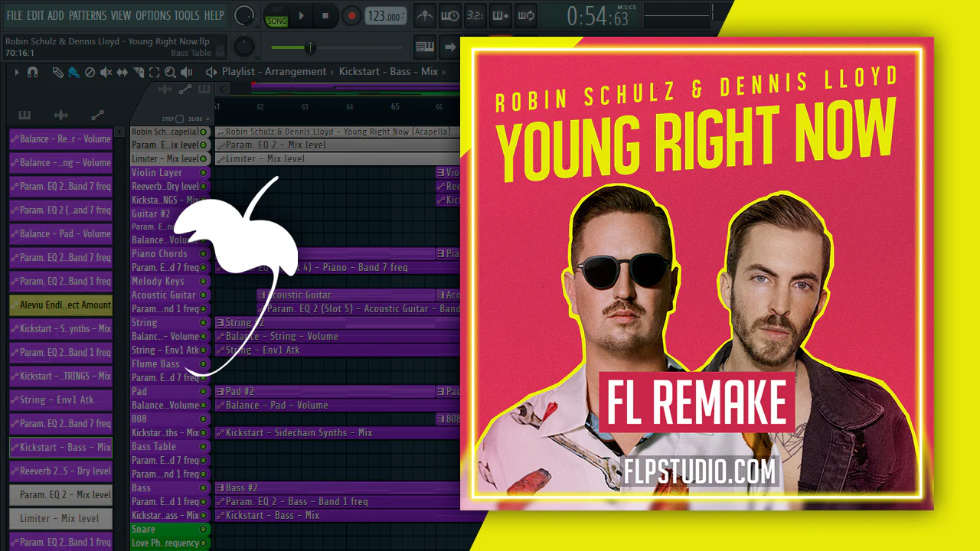Select Limiter - Mix level picker clip

pyautogui.click(x=60, y=518)
